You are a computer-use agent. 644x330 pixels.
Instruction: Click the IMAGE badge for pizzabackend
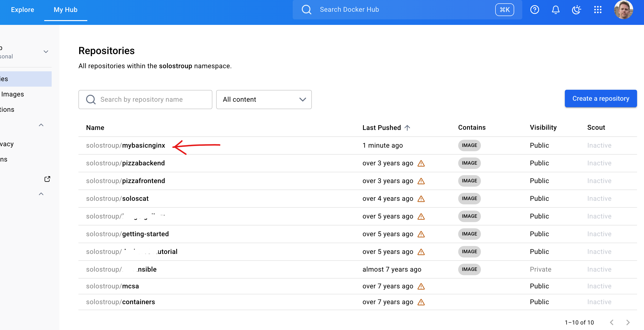click(469, 163)
